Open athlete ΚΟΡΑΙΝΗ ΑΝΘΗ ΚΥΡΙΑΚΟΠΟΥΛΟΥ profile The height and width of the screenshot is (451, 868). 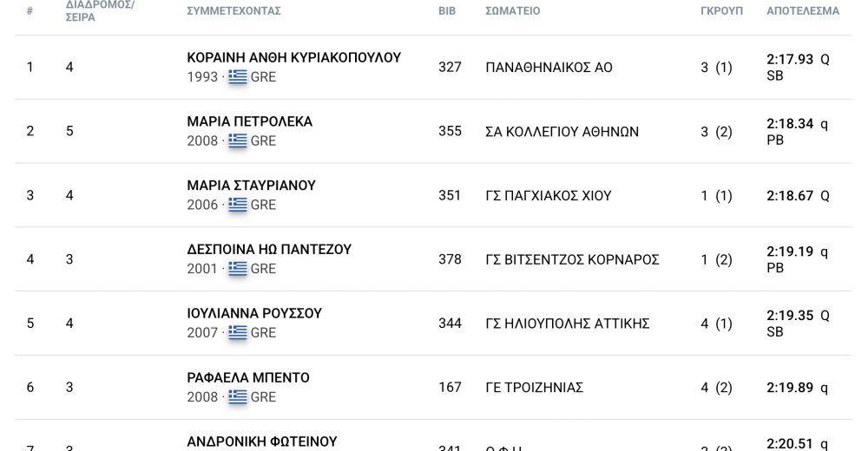(294, 57)
